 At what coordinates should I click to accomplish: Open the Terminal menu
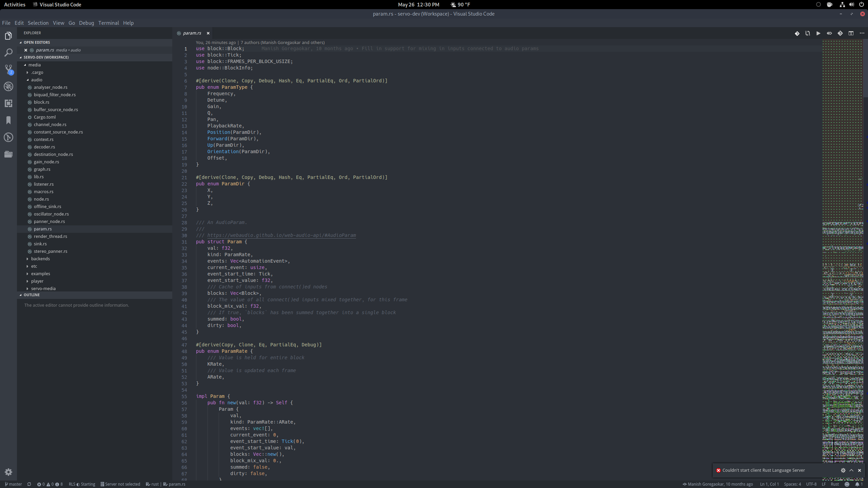pos(108,23)
